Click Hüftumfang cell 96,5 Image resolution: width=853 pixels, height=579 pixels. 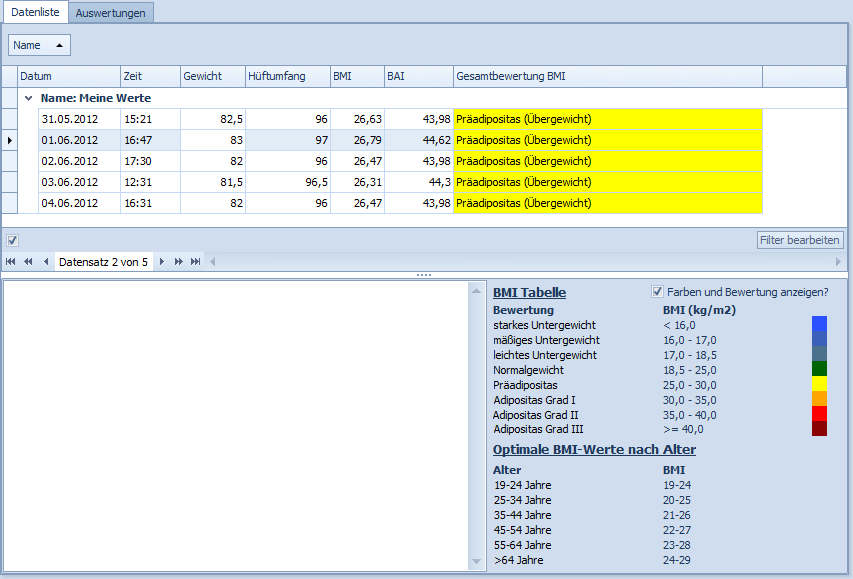pyautogui.click(x=288, y=182)
